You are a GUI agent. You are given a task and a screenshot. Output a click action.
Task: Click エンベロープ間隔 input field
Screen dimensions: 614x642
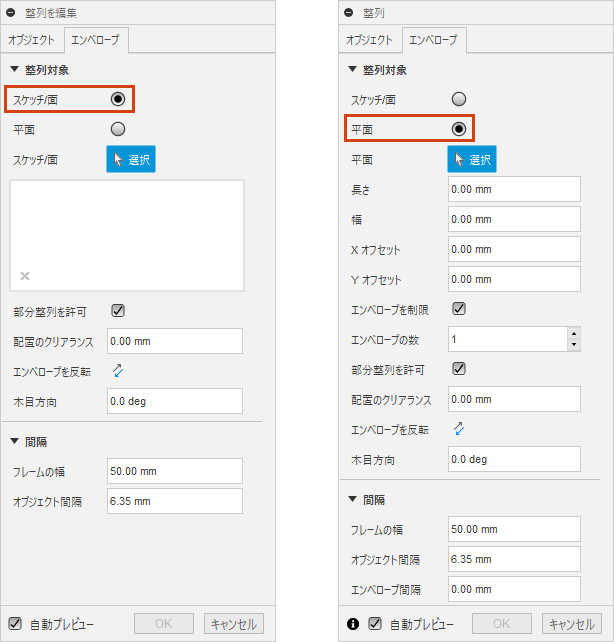(514, 589)
